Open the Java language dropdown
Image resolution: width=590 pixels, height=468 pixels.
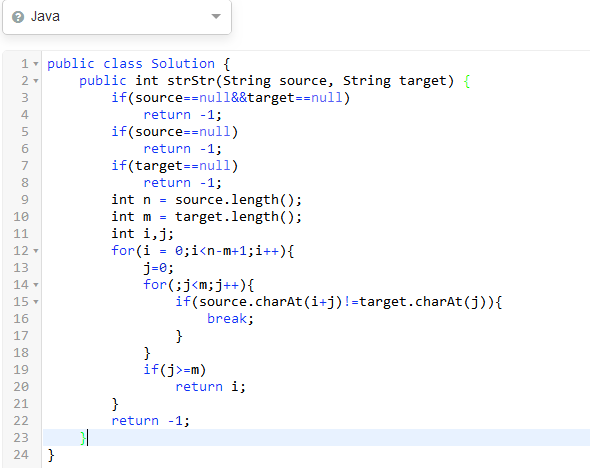click(x=117, y=17)
